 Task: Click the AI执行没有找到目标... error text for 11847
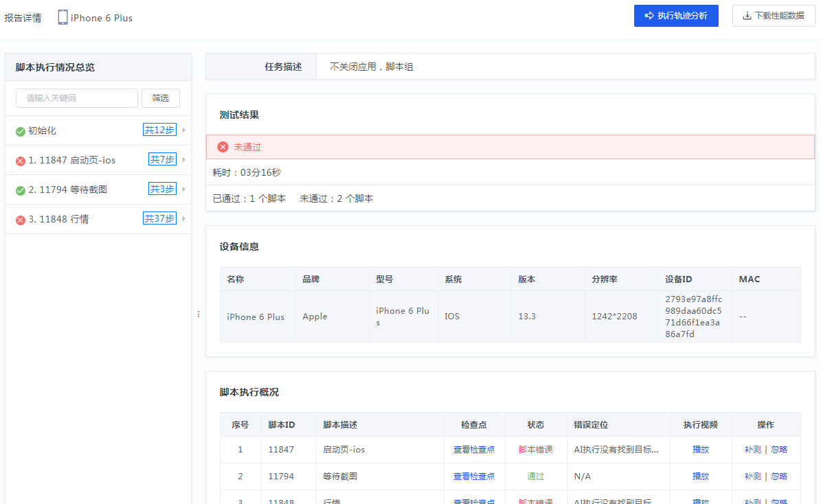616,450
